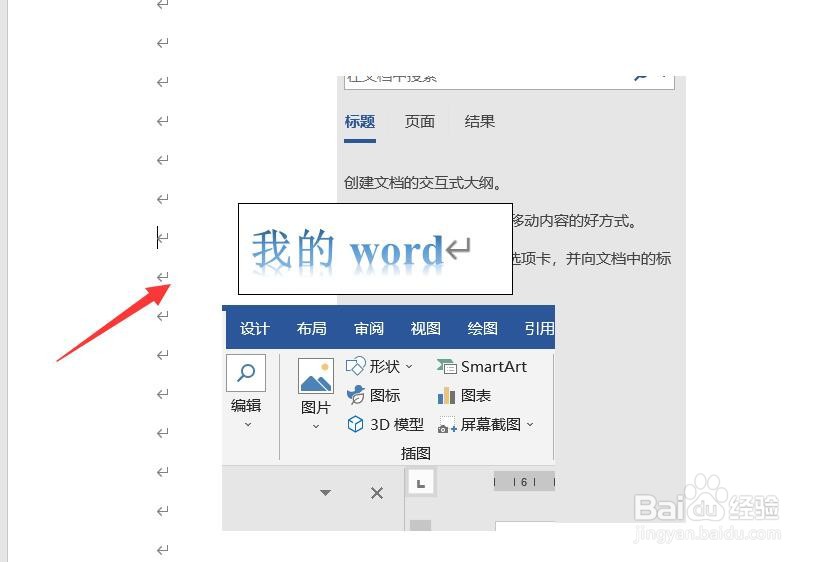Screen dimensions: 827x562
Task: Click the 插图 group label
Action: [416, 453]
